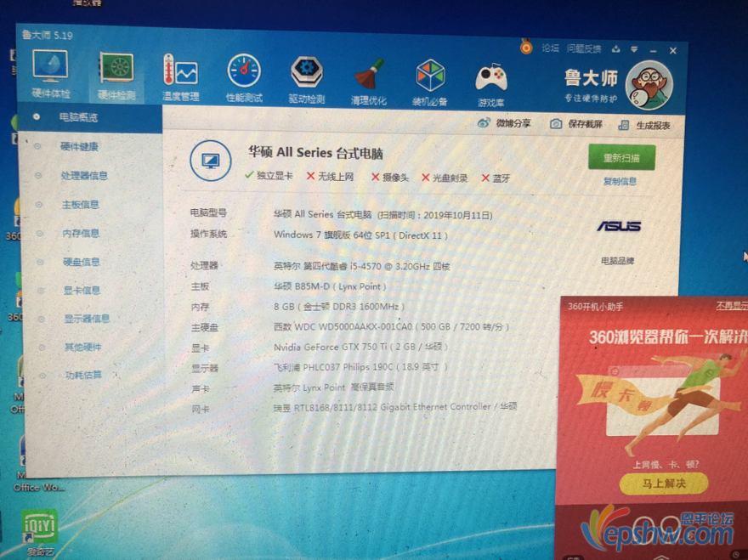748x560 pixels.
Task: Open 内存信息 in the sidebar
Action: tap(81, 233)
